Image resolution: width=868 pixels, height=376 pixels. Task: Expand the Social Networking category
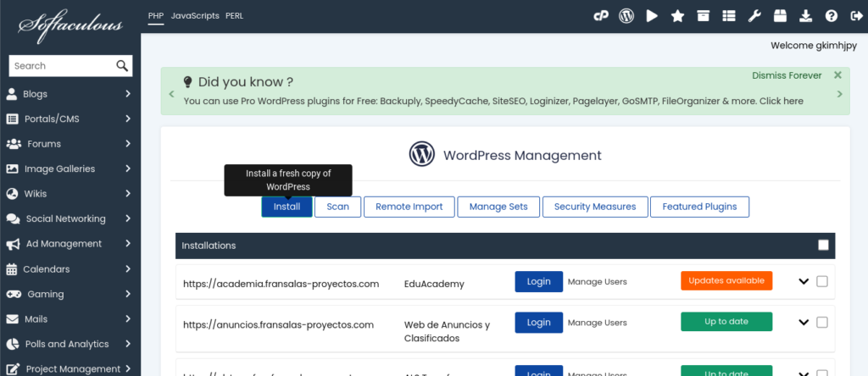pyautogui.click(x=128, y=218)
